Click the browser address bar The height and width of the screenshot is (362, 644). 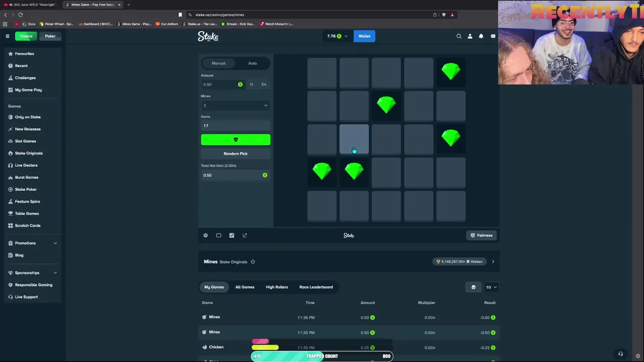pos(312,15)
